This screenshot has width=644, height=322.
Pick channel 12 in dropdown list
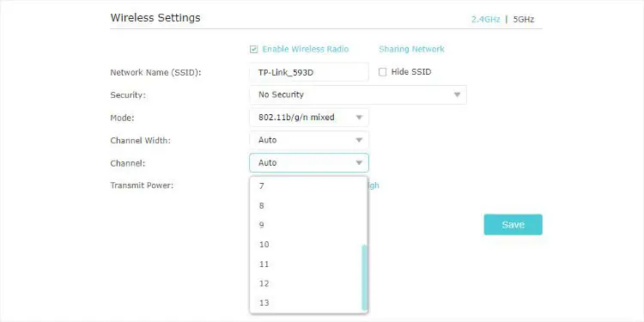click(306, 284)
